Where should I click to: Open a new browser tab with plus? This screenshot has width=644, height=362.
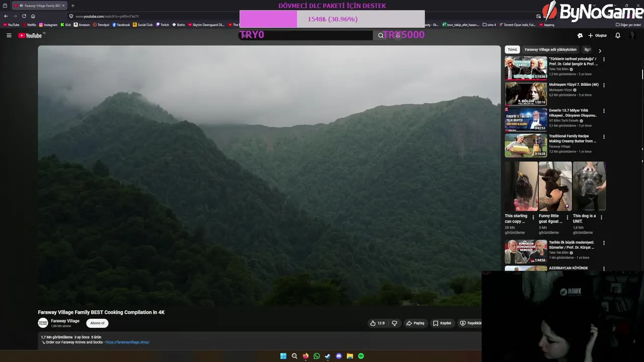72,6
